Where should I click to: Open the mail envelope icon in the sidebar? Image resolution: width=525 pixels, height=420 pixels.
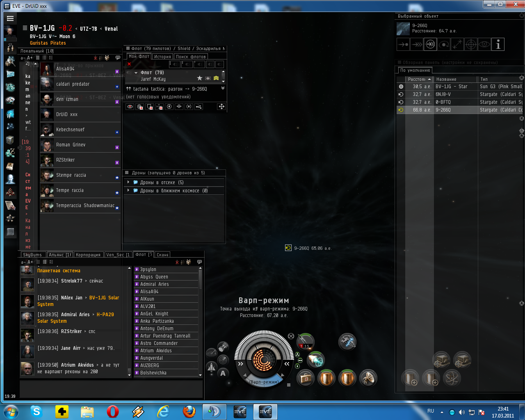click(10, 74)
